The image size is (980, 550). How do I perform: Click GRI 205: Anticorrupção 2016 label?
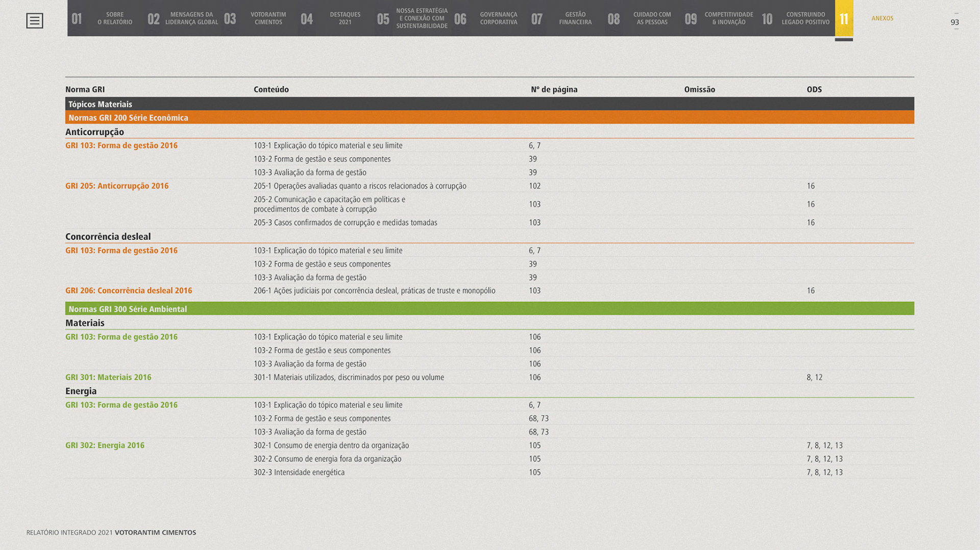pyautogui.click(x=117, y=186)
